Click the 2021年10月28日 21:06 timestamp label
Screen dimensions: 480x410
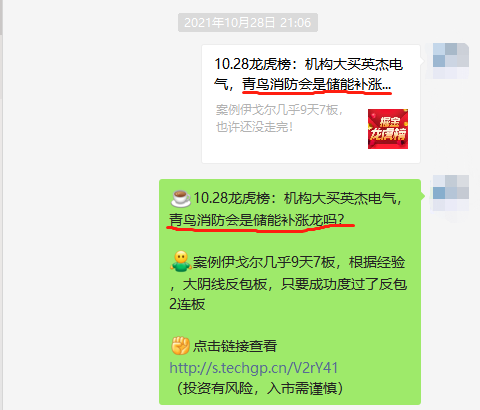[x=248, y=23]
